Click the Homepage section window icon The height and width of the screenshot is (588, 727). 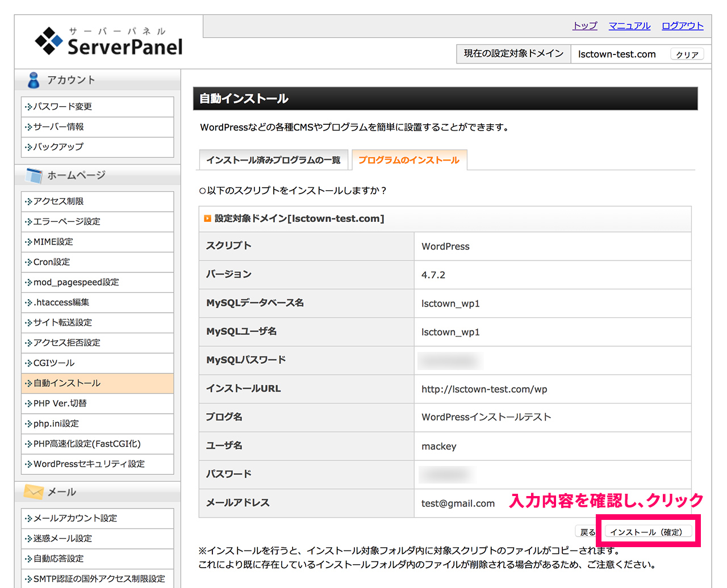(x=34, y=175)
